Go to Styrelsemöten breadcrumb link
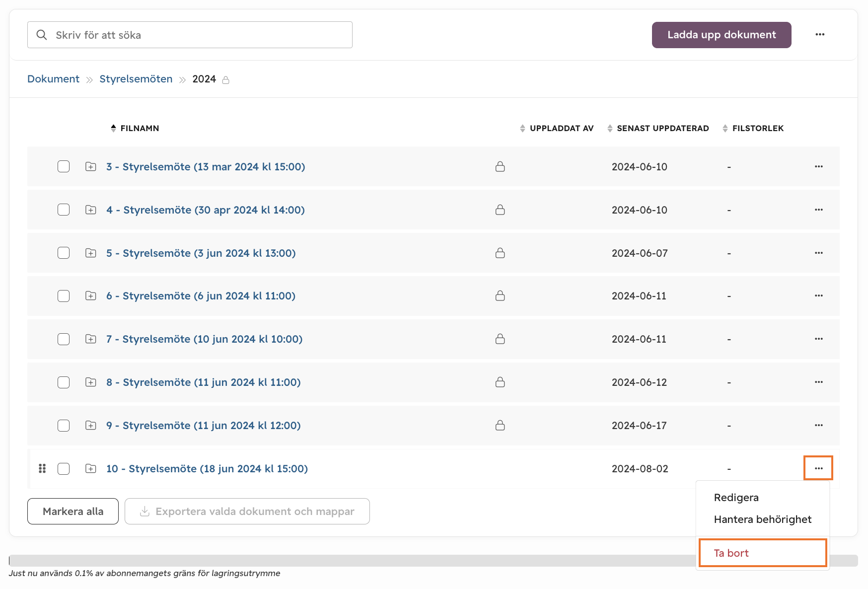This screenshot has width=868, height=589. pyautogui.click(x=136, y=79)
